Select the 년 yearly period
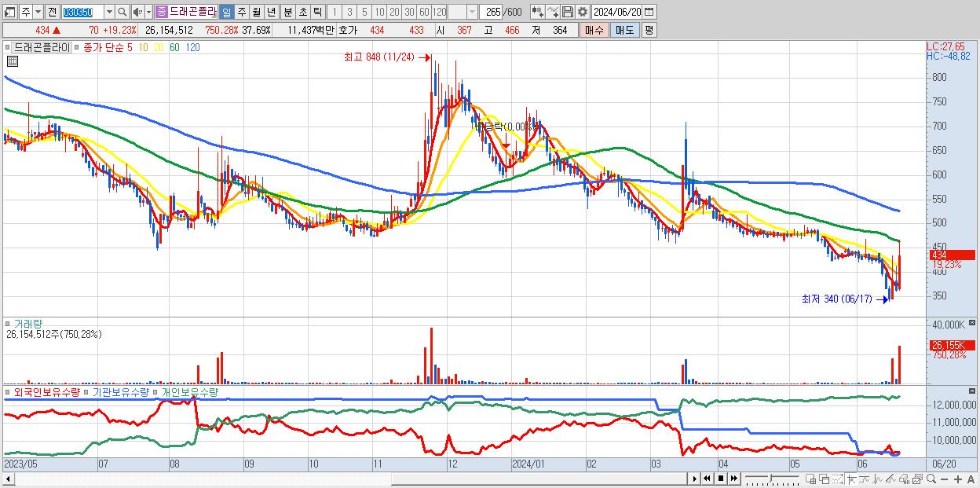980x488 pixels. click(271, 12)
